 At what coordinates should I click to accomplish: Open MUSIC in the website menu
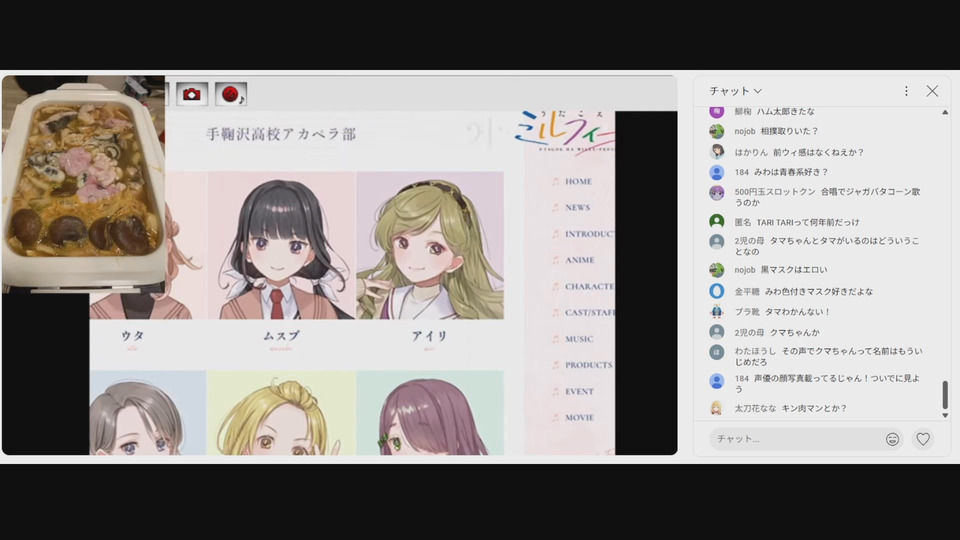coord(579,339)
